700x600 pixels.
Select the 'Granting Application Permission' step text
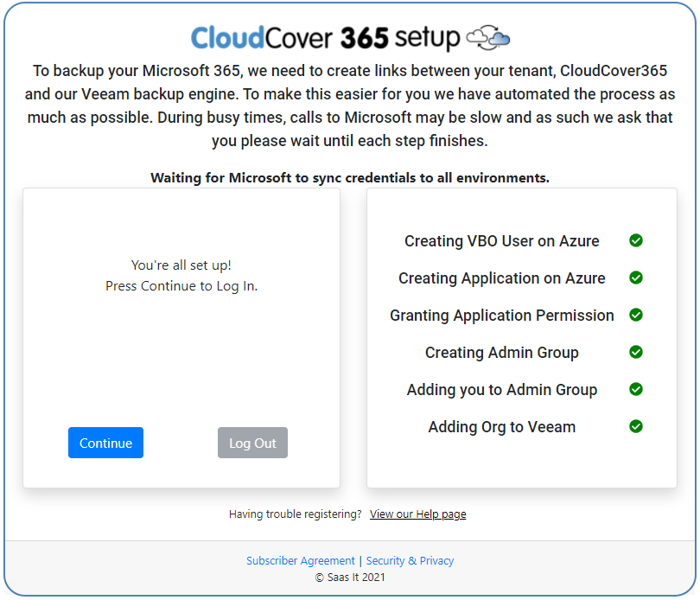tap(502, 316)
